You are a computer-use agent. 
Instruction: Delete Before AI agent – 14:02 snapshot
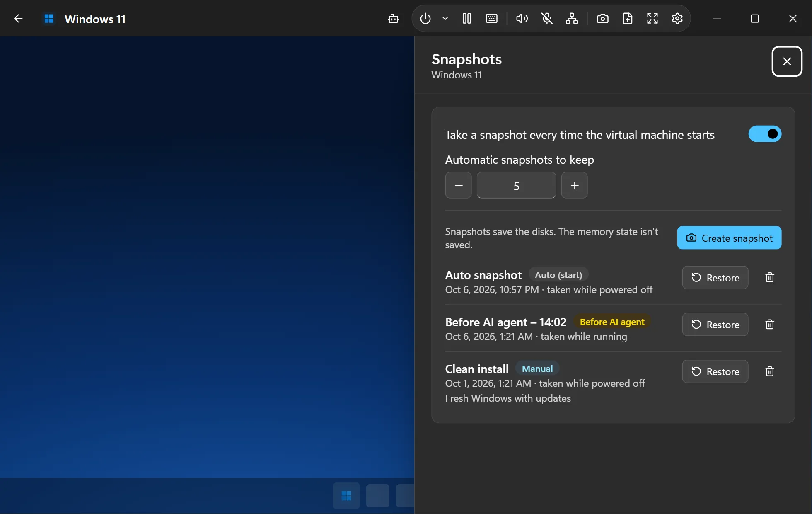pyautogui.click(x=770, y=325)
